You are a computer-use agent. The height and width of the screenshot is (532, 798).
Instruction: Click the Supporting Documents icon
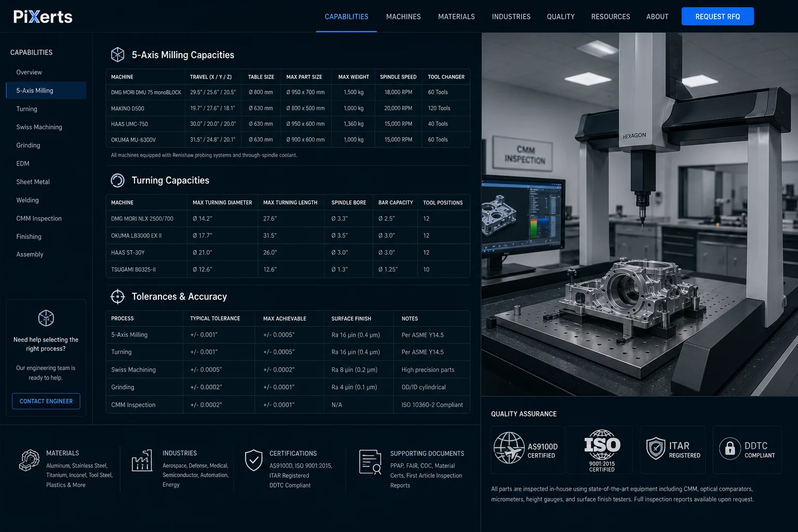point(370,462)
